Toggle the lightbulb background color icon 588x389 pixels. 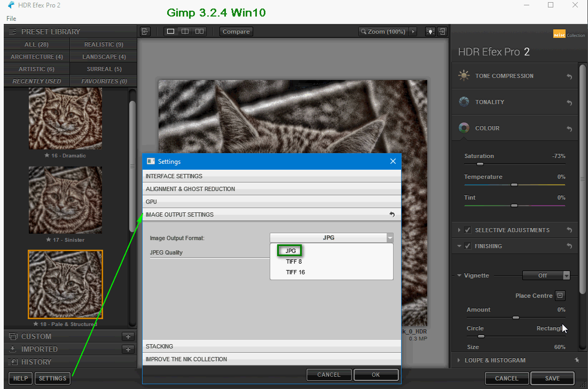[x=430, y=31]
